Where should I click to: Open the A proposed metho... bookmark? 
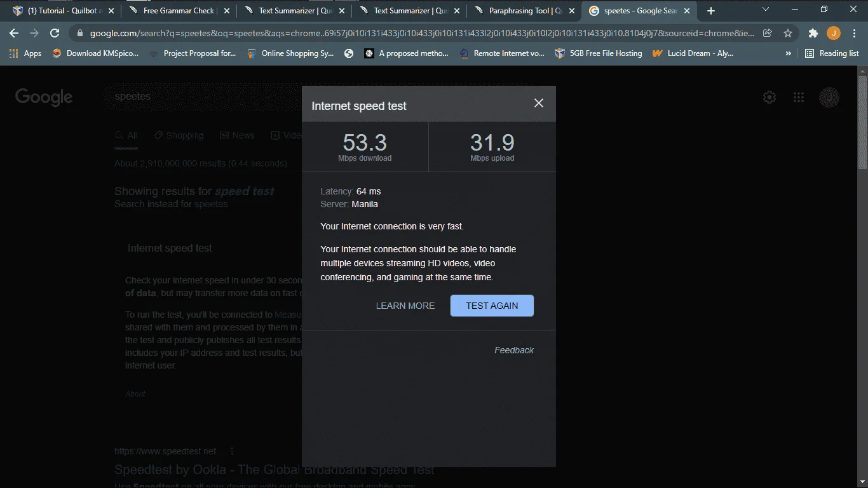(x=407, y=53)
